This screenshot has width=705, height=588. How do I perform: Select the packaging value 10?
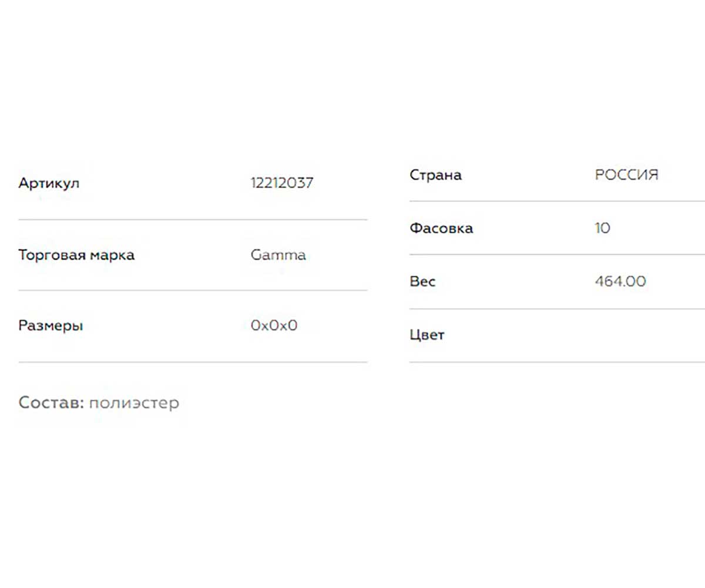click(602, 228)
